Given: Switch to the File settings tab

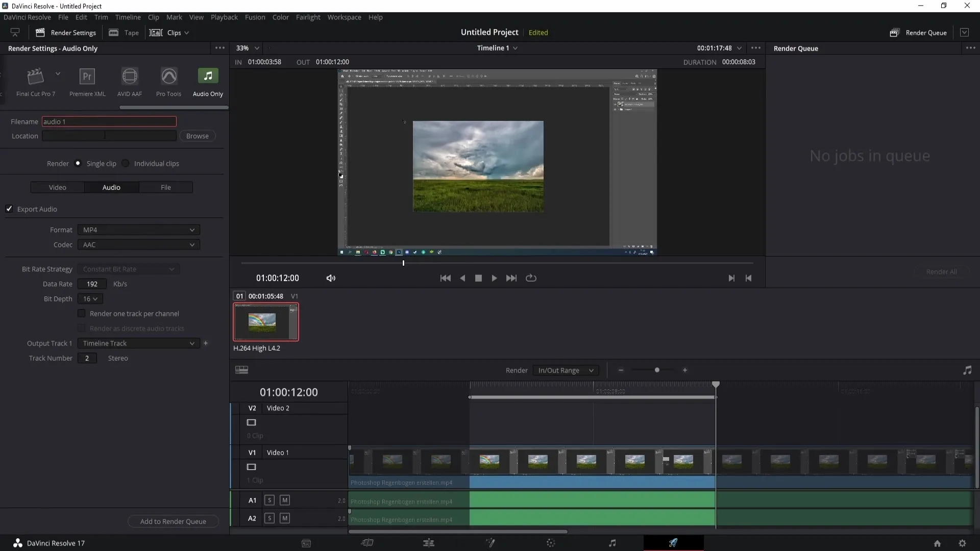Looking at the screenshot, I should [166, 187].
